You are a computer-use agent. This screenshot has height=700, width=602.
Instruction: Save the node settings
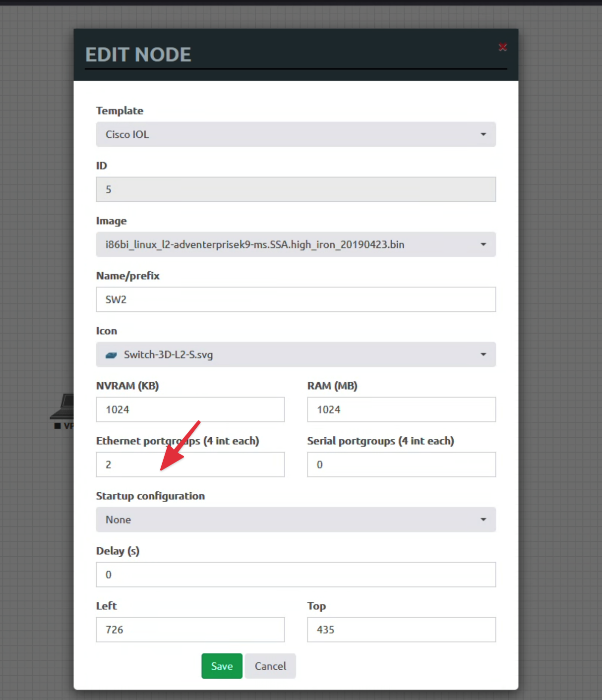tap(222, 666)
